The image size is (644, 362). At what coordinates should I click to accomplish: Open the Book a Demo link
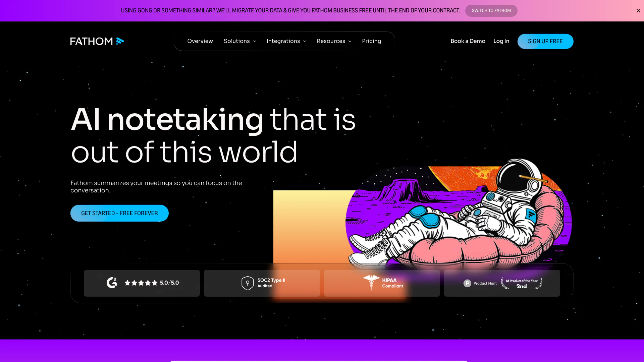tap(468, 41)
